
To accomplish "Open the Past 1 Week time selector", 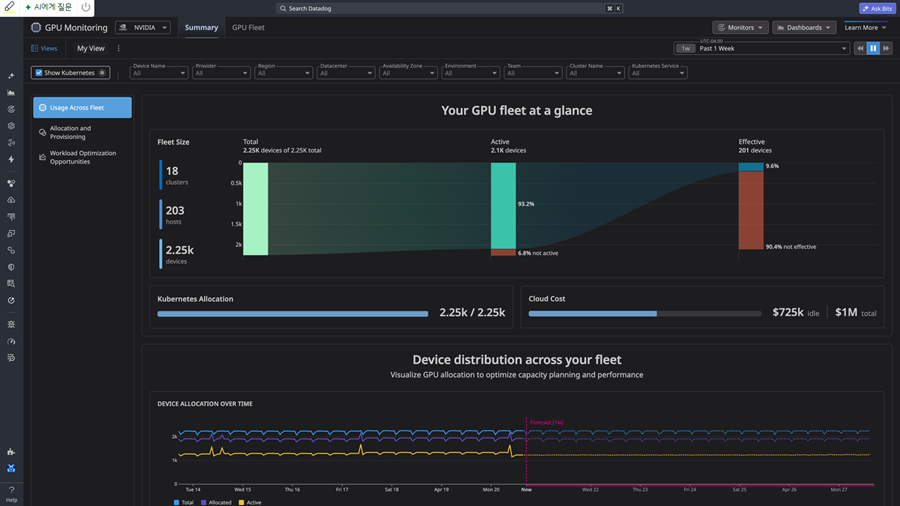I will click(761, 48).
